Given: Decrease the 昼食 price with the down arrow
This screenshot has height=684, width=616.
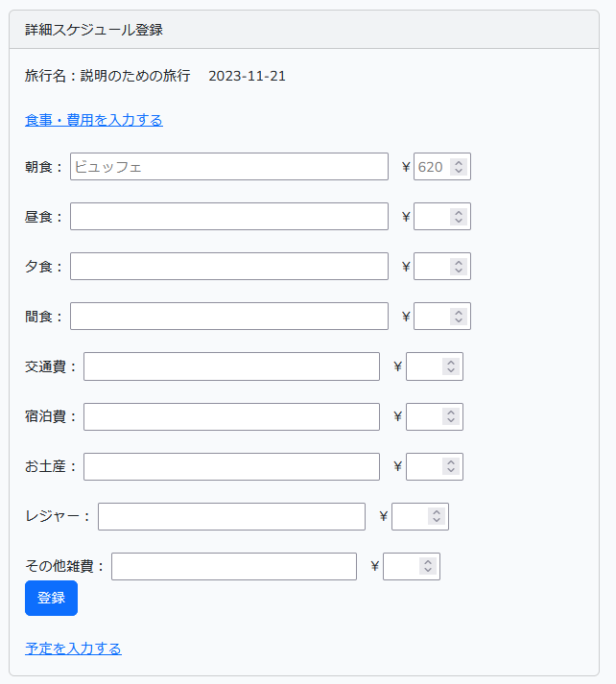Looking at the screenshot, I should (x=459, y=221).
